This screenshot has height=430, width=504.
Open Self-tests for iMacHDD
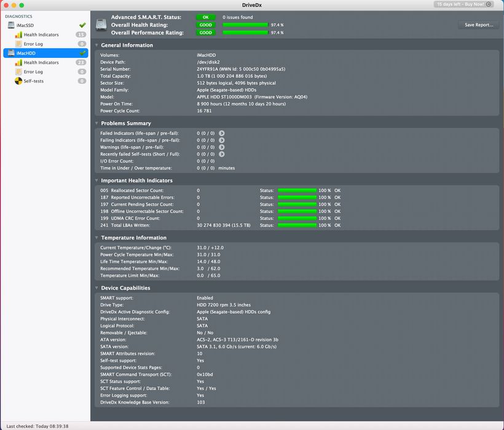pyautogui.click(x=33, y=81)
